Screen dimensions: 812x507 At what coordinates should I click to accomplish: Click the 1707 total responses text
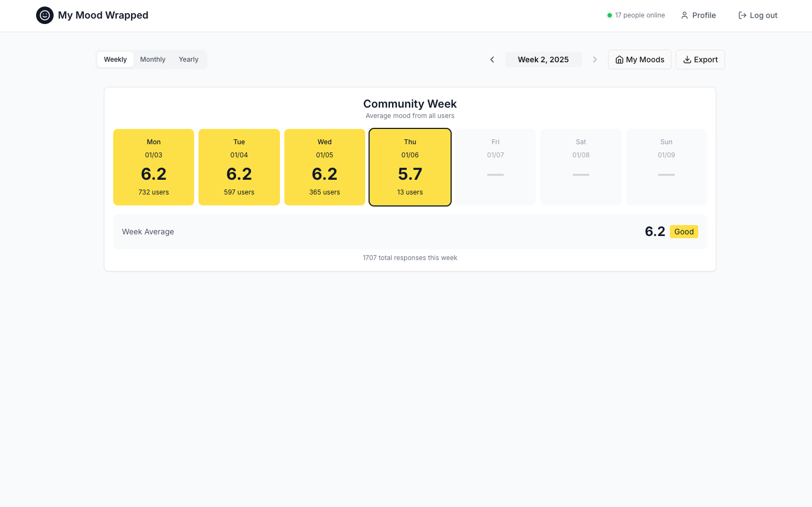tap(410, 257)
